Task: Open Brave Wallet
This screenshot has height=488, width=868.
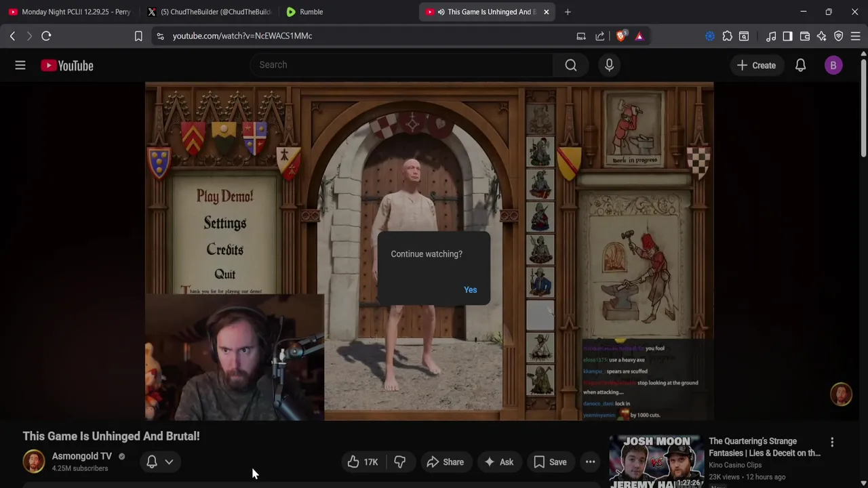Action: (805, 36)
